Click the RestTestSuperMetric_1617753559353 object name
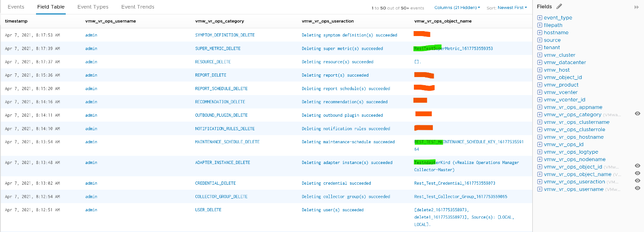Viewport: 644px width, 232px height. pyautogui.click(x=454, y=49)
